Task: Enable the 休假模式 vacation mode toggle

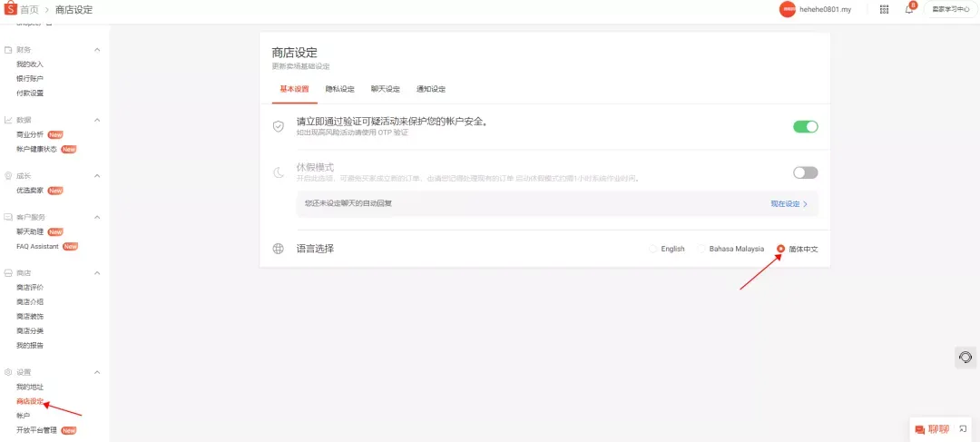Action: click(805, 172)
